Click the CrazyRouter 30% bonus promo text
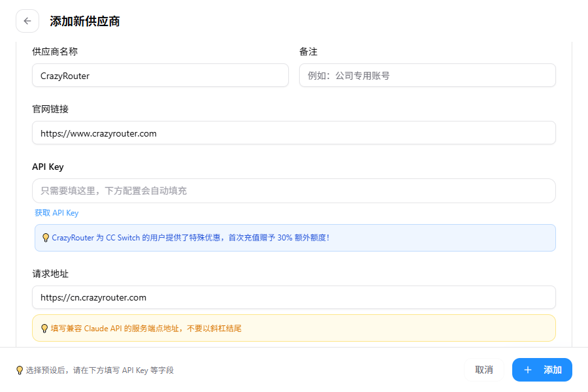The width and height of the screenshot is (588, 392). coord(191,238)
